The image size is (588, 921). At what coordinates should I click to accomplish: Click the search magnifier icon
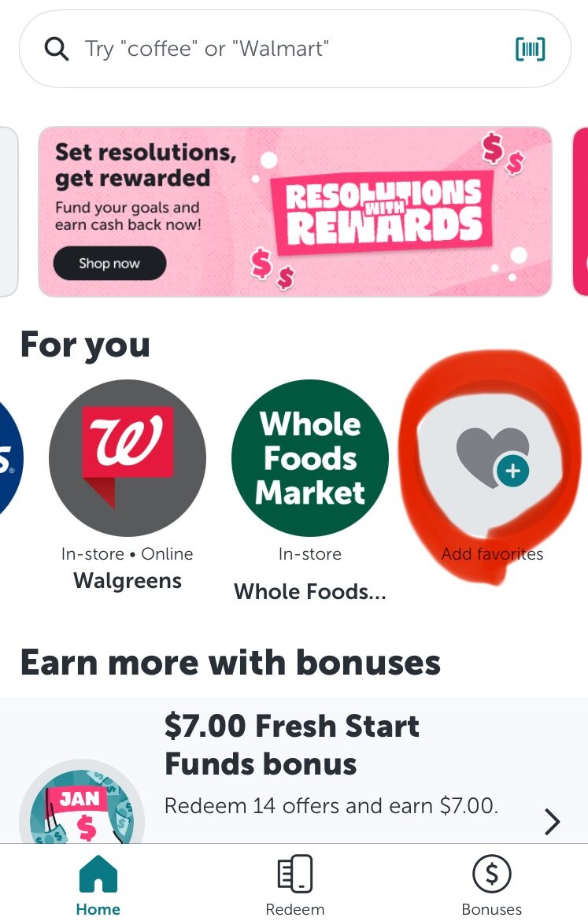[57, 49]
